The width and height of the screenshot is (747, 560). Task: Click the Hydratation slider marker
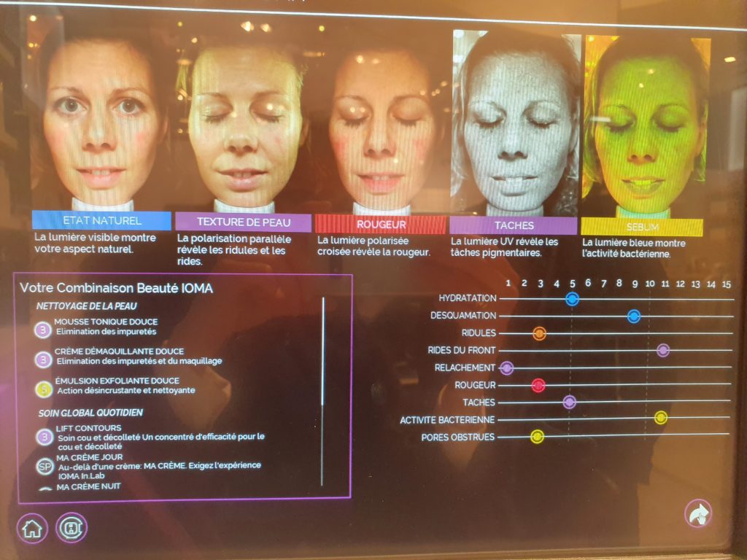pos(572,299)
